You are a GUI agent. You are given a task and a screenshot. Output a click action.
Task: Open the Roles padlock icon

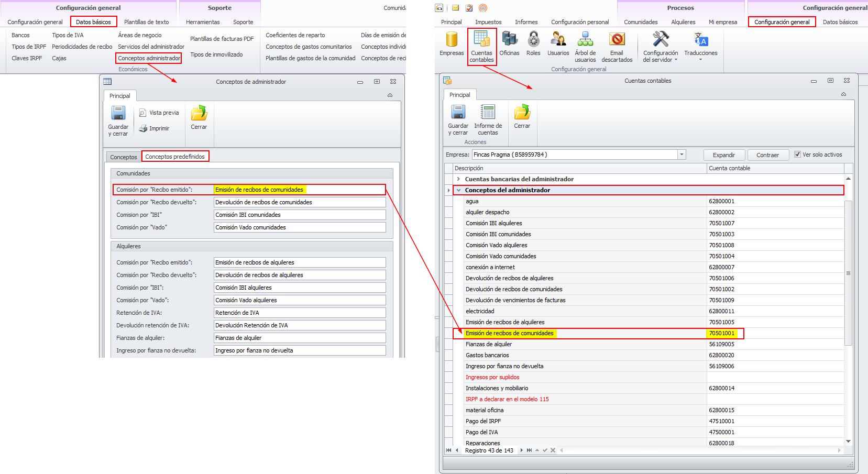click(x=533, y=43)
